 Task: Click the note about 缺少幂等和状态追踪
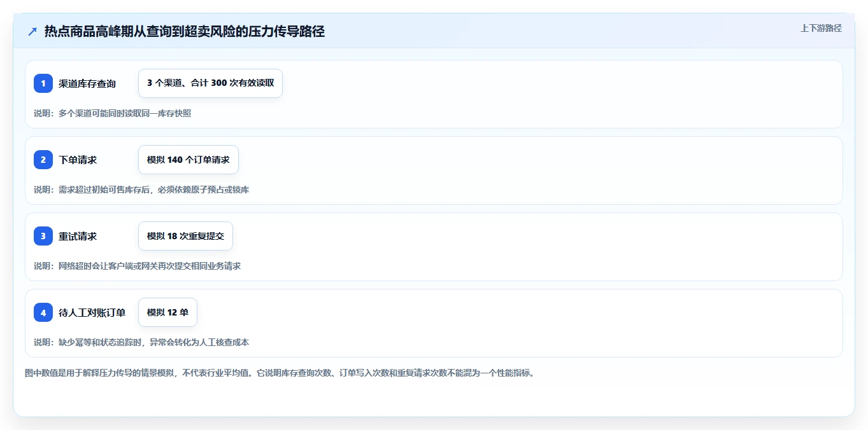point(141,342)
